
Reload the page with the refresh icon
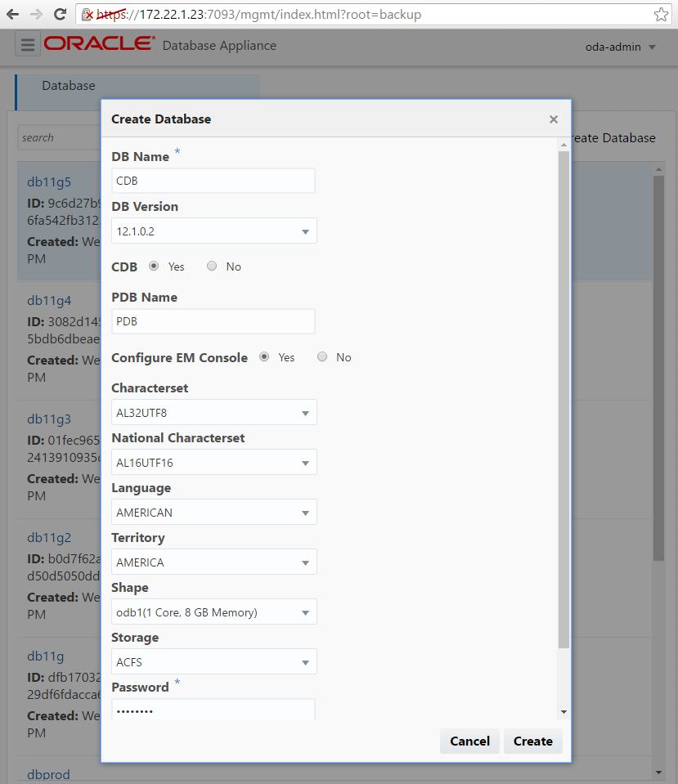click(60, 15)
